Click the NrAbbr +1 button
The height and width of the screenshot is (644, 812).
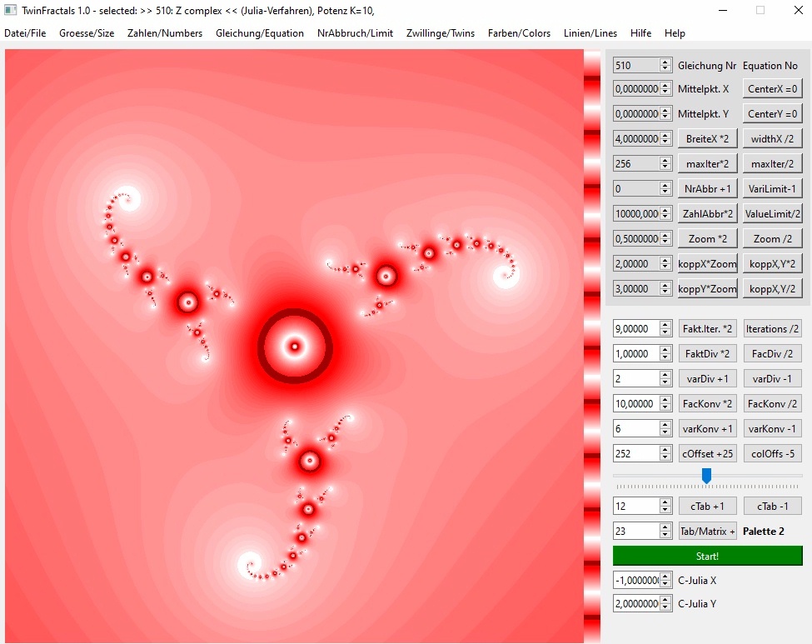click(707, 188)
